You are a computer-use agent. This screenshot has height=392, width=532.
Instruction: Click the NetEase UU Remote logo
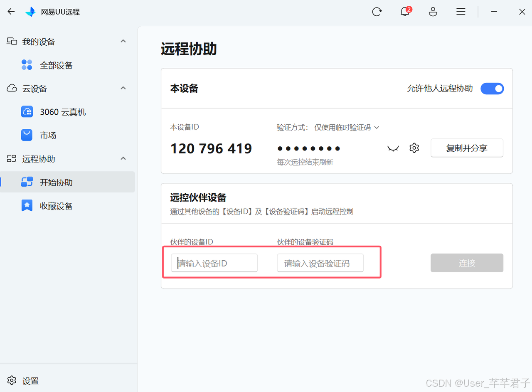tap(30, 12)
